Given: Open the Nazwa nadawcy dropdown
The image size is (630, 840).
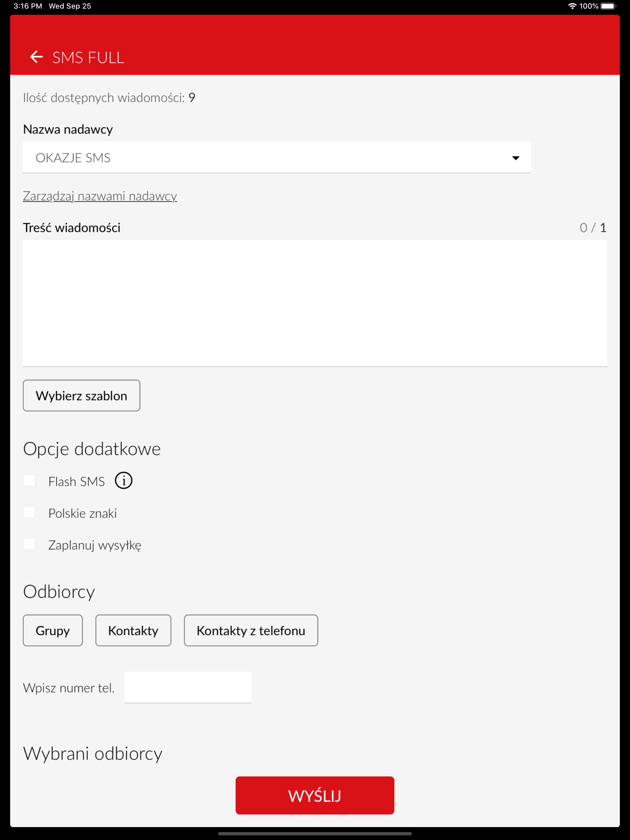Looking at the screenshot, I should (x=277, y=158).
